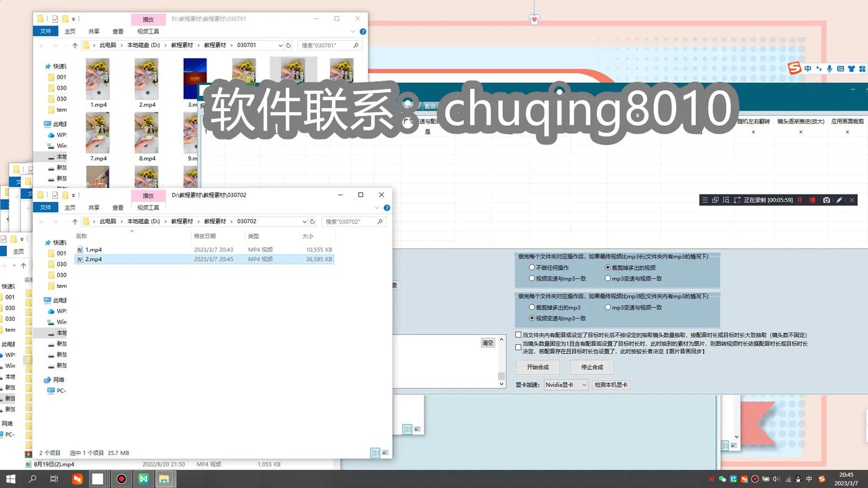Click 清空 button in the log box
Viewport: 868px width, 488px height.
(488, 343)
